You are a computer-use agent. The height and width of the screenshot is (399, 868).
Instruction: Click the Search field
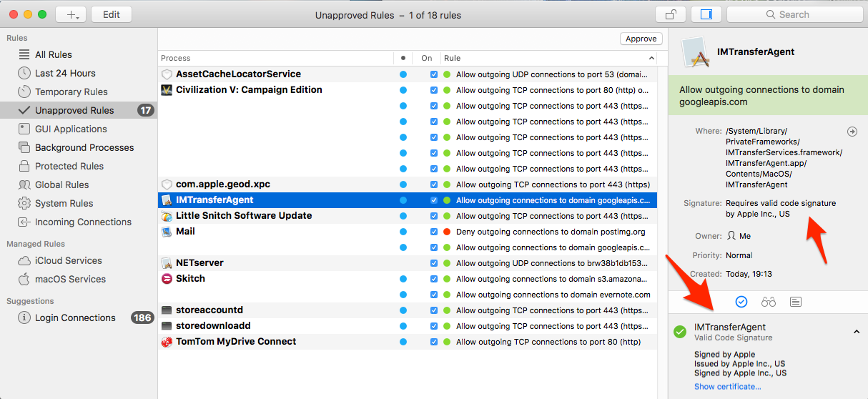click(x=794, y=14)
